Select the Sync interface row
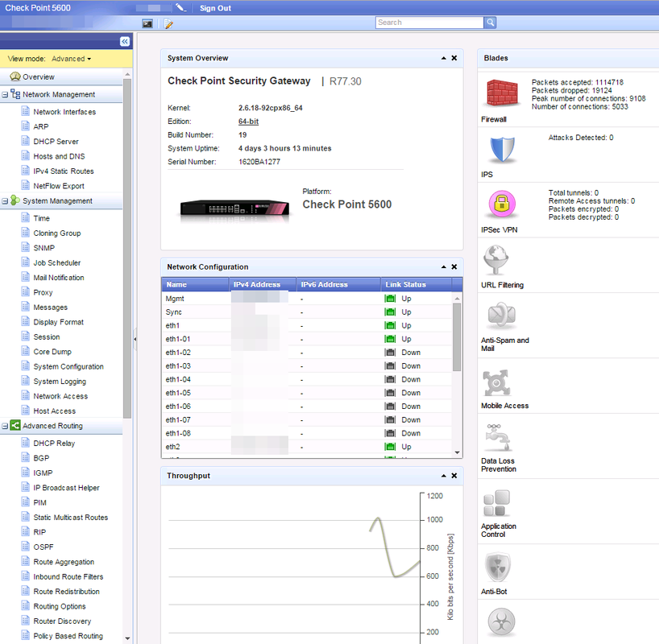Screen dimensions: 659x644 (x=307, y=312)
